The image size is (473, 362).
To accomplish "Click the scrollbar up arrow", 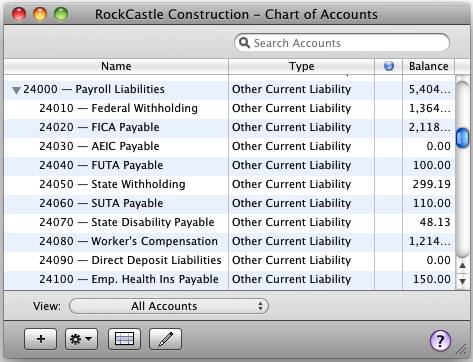I will (462, 265).
